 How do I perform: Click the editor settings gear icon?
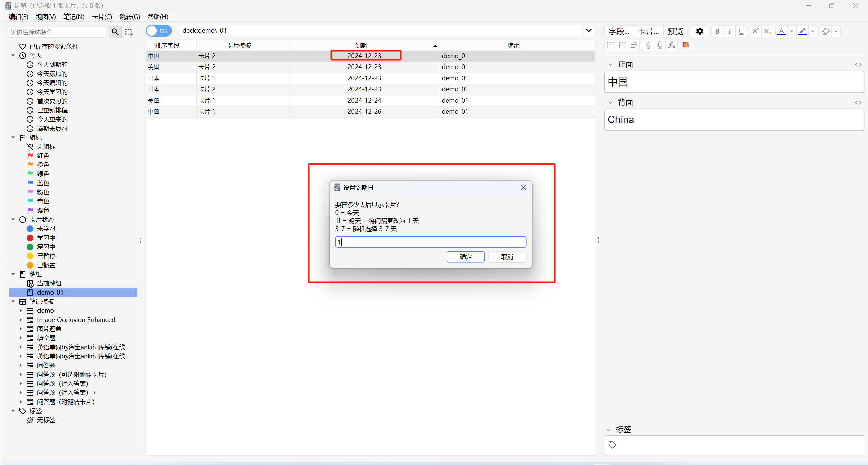click(x=700, y=31)
